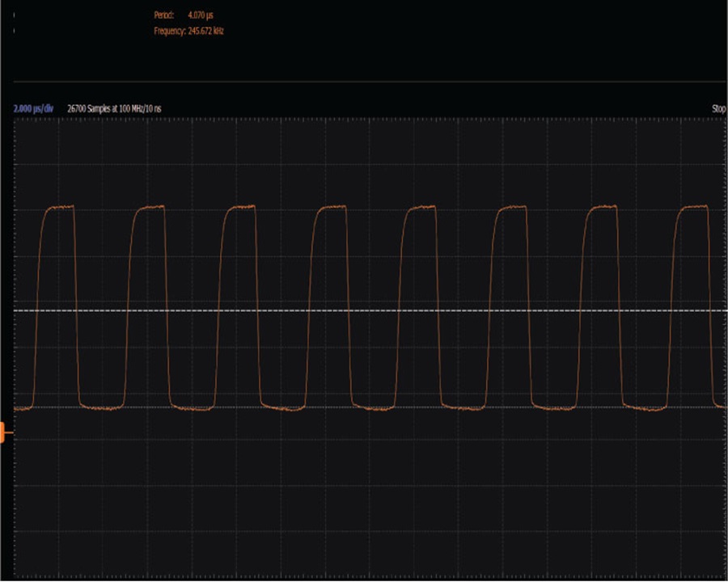Click the small tick beside the Period row
The width and height of the screenshot is (728, 582).
point(14,15)
